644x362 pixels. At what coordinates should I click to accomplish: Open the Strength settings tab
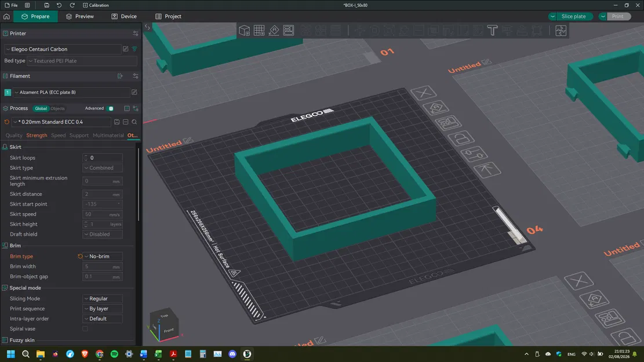[x=37, y=136]
